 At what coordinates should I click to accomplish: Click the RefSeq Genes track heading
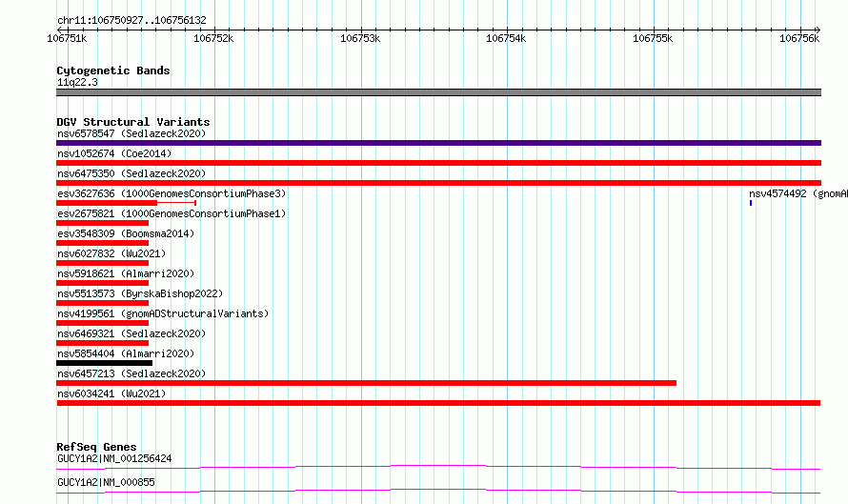(x=96, y=447)
